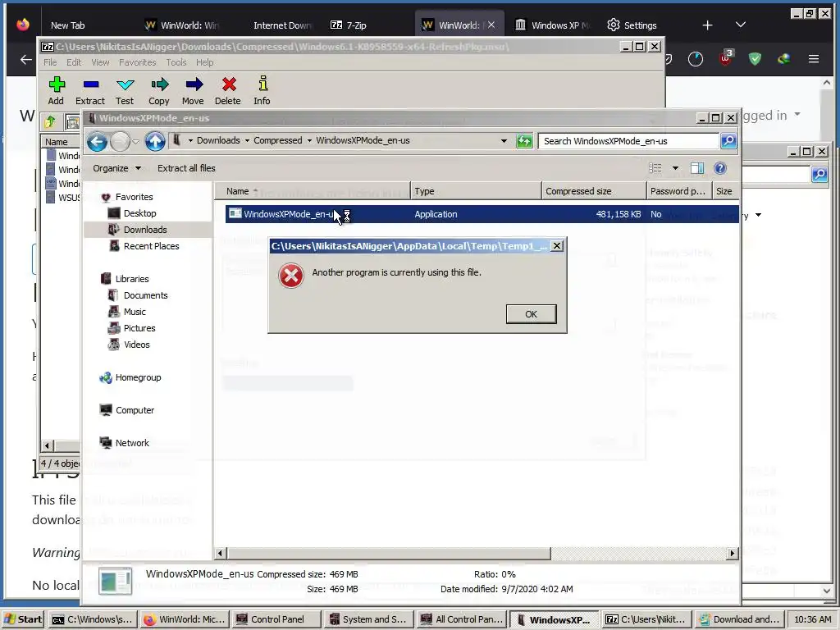Open the list all tabs chevron

[x=741, y=25]
